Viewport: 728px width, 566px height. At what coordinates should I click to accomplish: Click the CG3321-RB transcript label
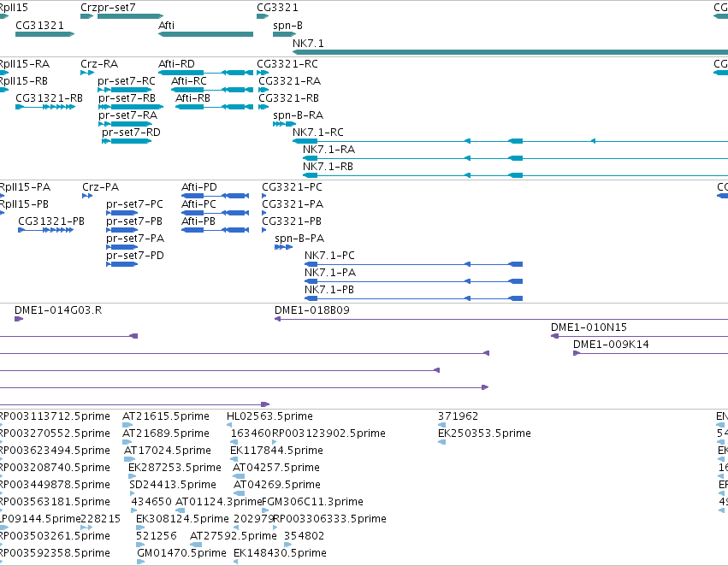tap(289, 98)
